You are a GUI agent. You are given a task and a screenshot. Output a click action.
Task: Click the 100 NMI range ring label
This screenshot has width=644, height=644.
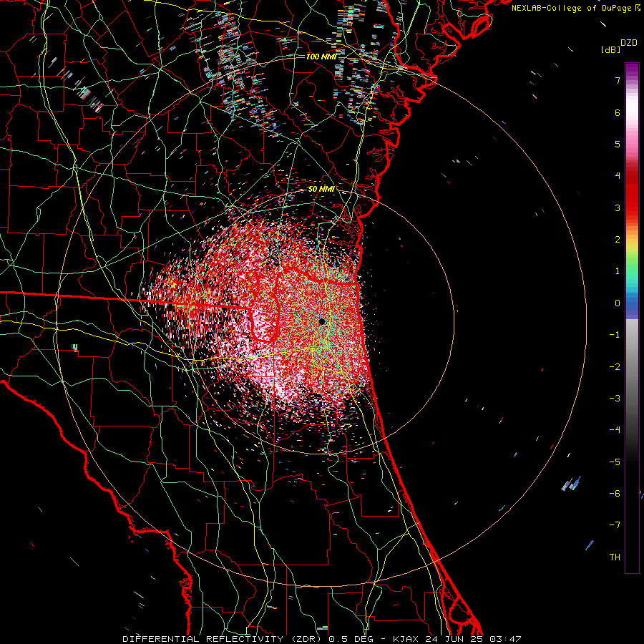pyautogui.click(x=321, y=57)
